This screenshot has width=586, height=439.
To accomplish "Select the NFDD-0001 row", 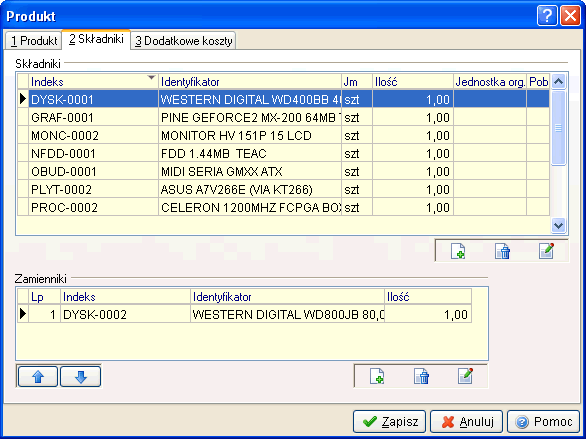I will point(284,153).
